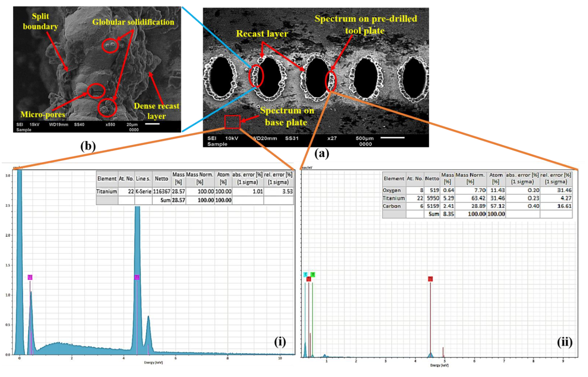
Task: Click 'Spectrum on base plate' label
Action: [286, 117]
